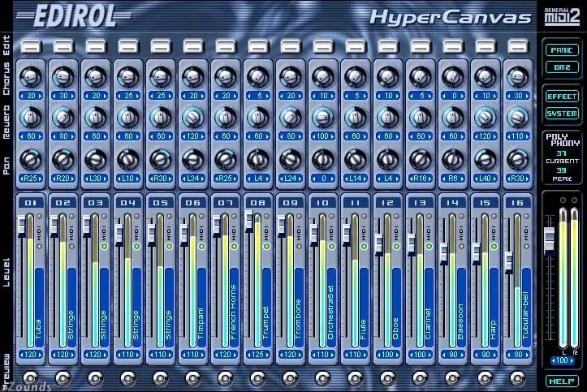Image resolution: width=587 pixels, height=392 pixels.
Task: Open the Edit button above Harp part
Action: (x=486, y=46)
